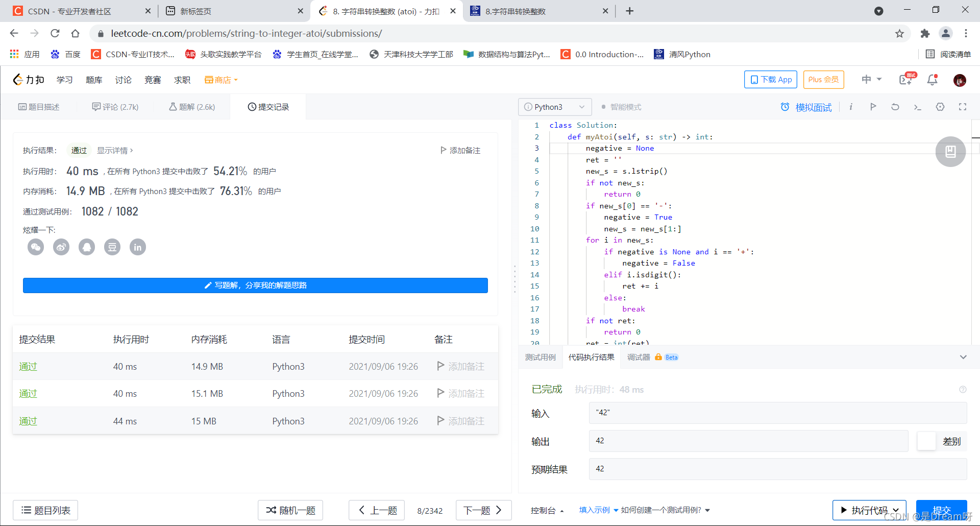Open the 测试用例 tab
The height and width of the screenshot is (526, 980).
(540, 357)
